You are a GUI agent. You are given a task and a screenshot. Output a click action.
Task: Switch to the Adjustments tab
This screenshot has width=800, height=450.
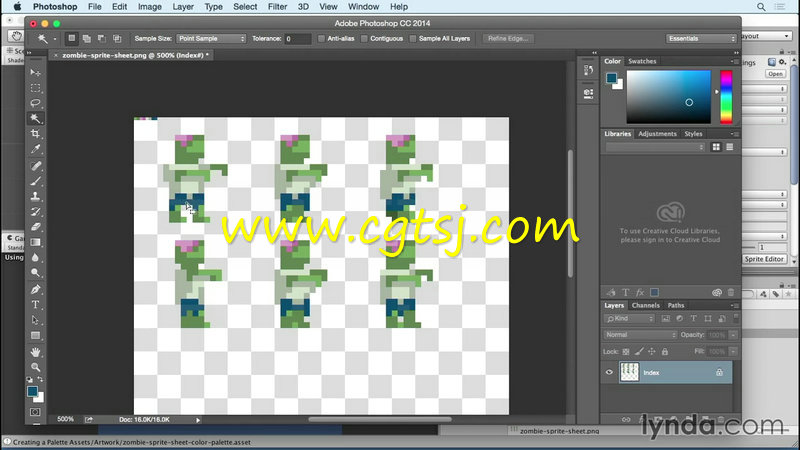pos(657,134)
